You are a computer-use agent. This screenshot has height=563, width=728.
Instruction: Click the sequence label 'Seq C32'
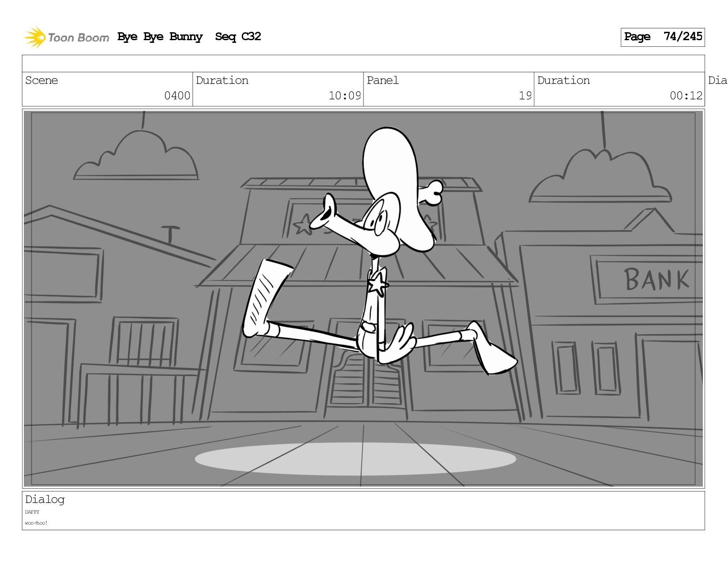238,37
